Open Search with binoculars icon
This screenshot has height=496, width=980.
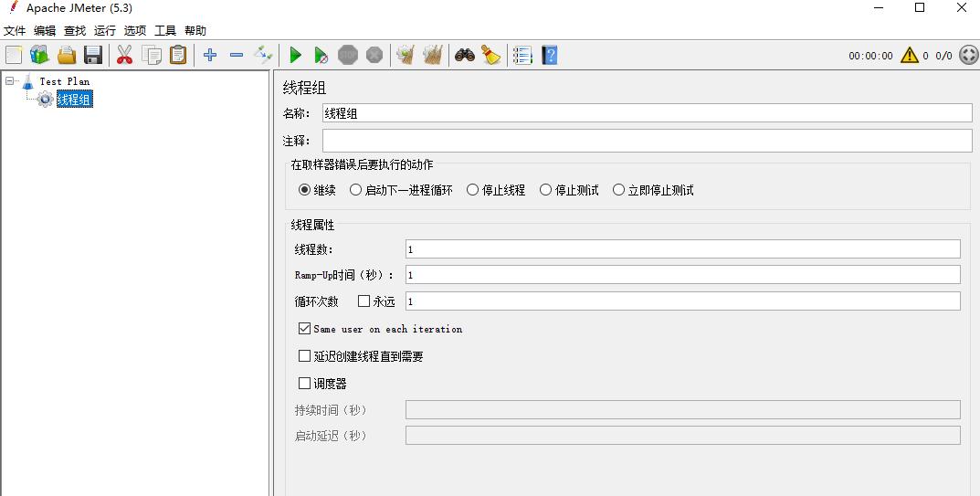(x=464, y=55)
